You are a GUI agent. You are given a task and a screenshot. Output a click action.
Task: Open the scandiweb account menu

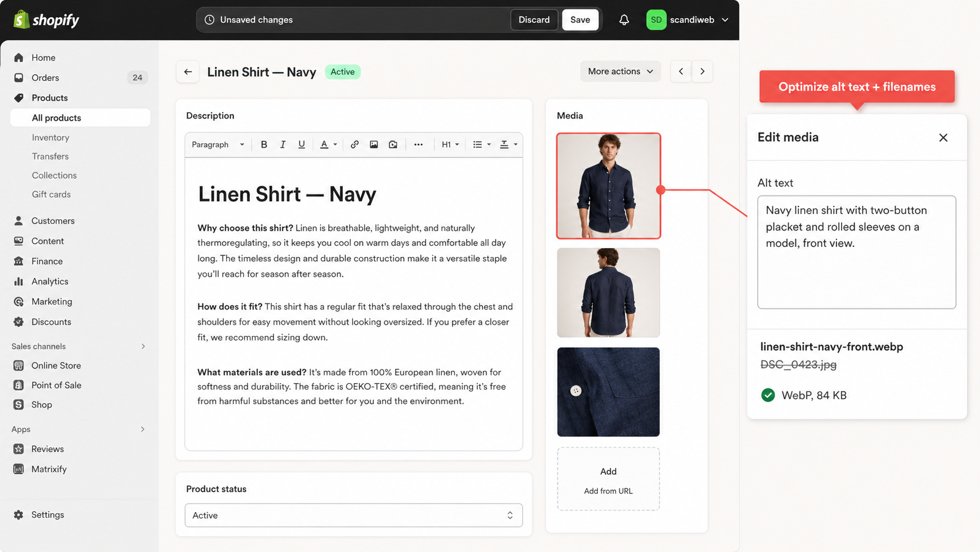692,19
